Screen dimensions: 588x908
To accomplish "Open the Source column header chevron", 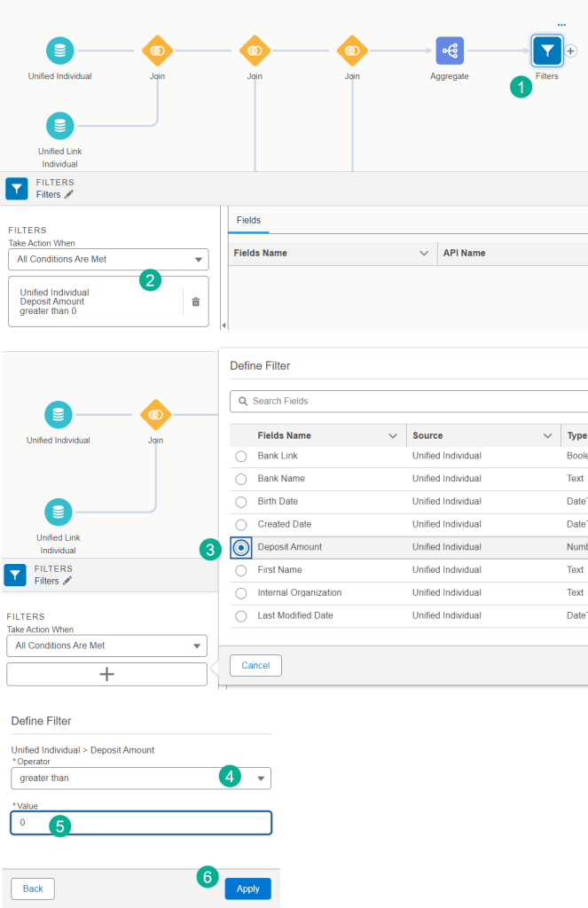I will [547, 436].
